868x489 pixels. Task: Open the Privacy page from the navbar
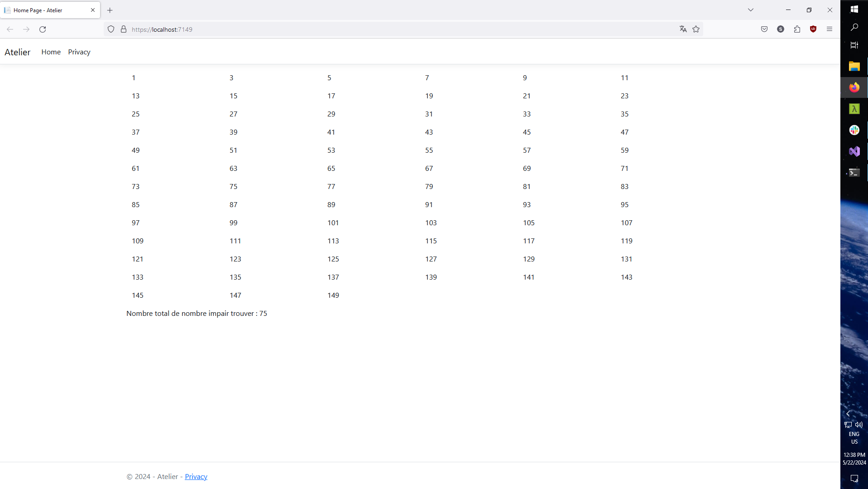pyautogui.click(x=79, y=52)
